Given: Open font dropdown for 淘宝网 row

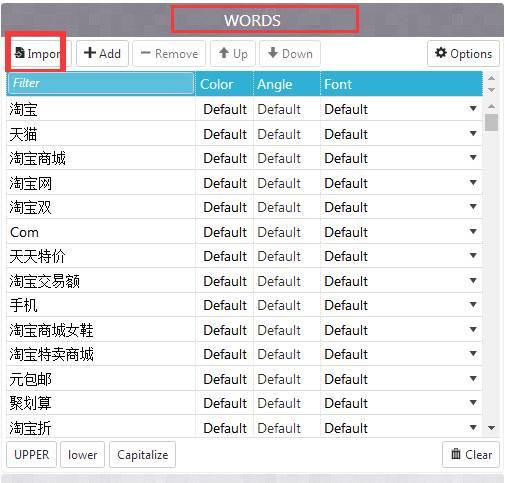Looking at the screenshot, I should click(x=473, y=182).
